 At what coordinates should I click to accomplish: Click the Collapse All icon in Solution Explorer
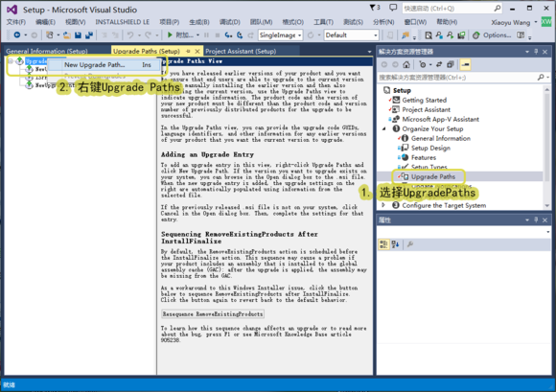(x=450, y=64)
